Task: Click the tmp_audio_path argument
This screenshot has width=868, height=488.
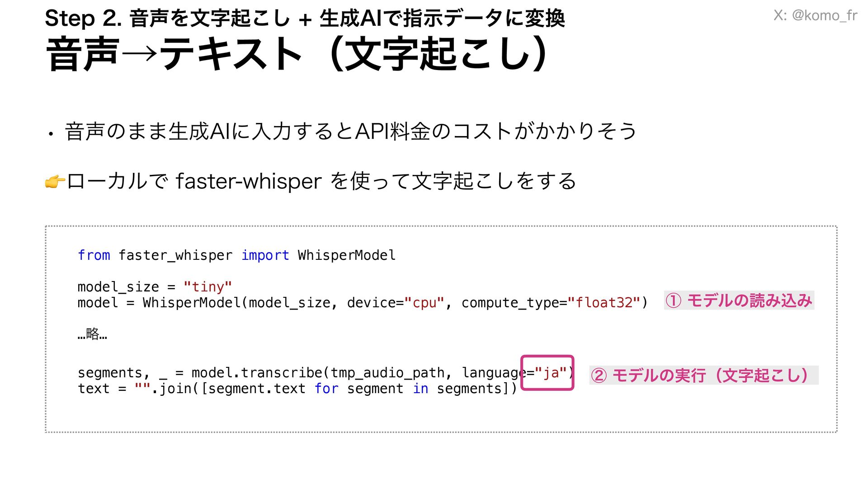Action: point(387,373)
